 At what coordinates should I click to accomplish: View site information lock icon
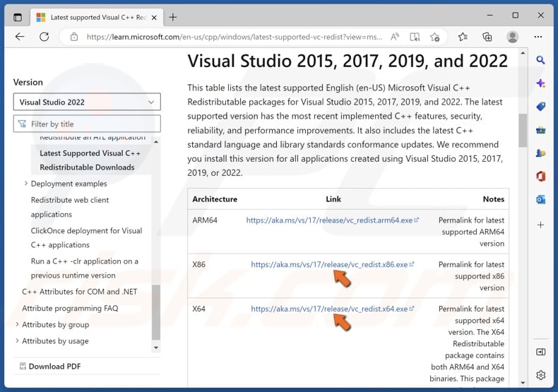pos(74,37)
